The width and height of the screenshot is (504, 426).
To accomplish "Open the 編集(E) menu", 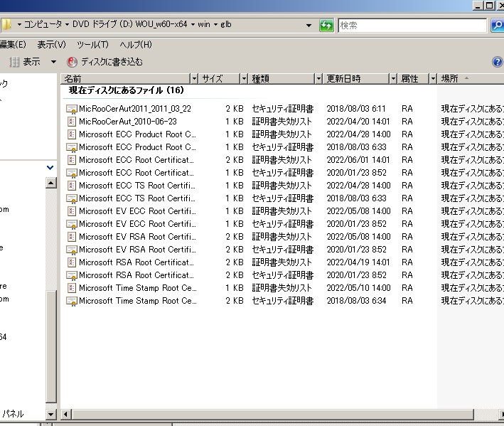I will point(13,44).
